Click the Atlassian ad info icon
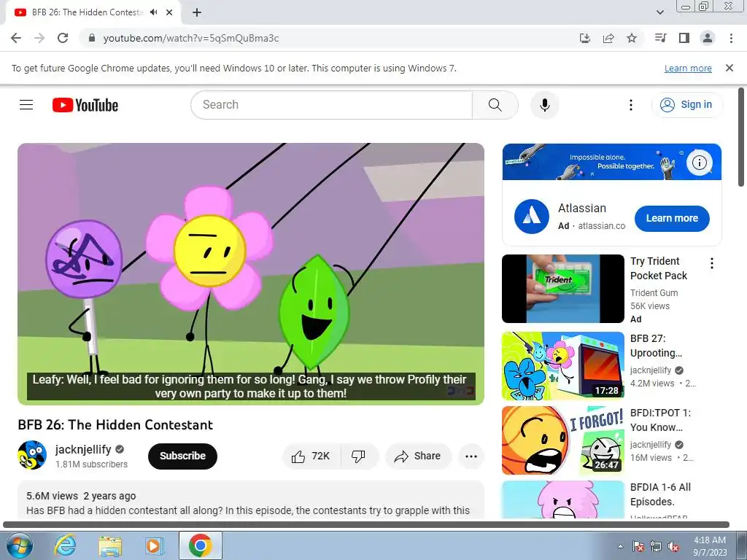Image resolution: width=747 pixels, height=560 pixels. click(x=699, y=163)
